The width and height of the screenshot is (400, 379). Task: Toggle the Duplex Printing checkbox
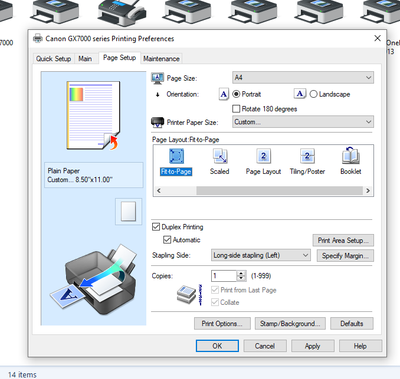[x=156, y=227]
